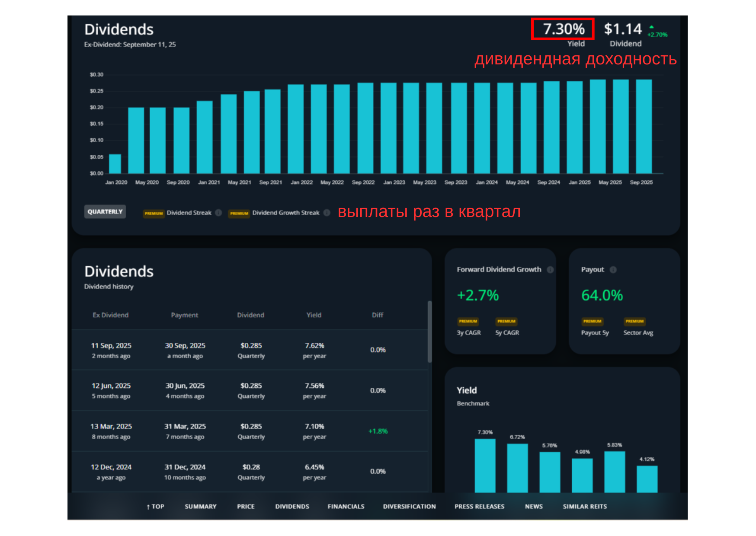This screenshot has height=536, width=756.
Task: Switch to the NEWS section
Action: tap(534, 507)
